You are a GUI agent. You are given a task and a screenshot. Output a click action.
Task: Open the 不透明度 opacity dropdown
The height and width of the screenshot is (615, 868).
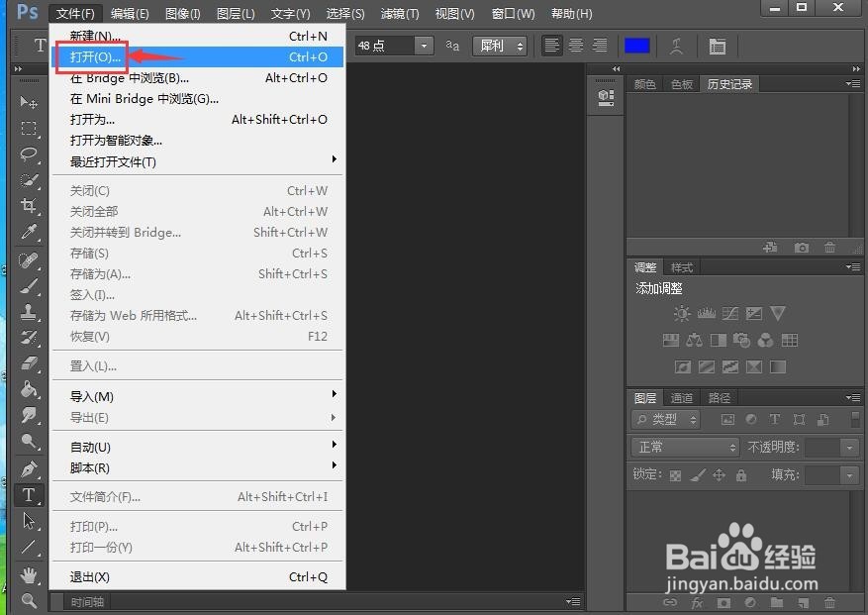coord(850,447)
